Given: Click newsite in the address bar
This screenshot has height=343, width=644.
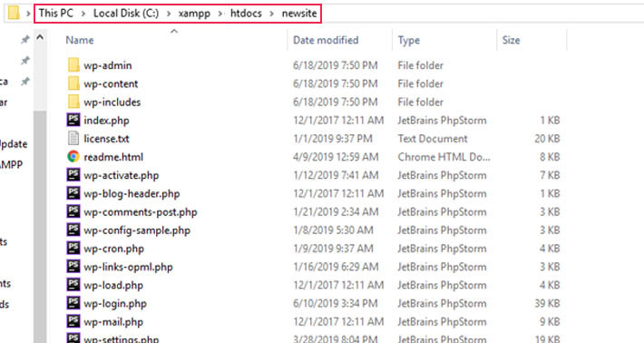Looking at the screenshot, I should 299,13.
